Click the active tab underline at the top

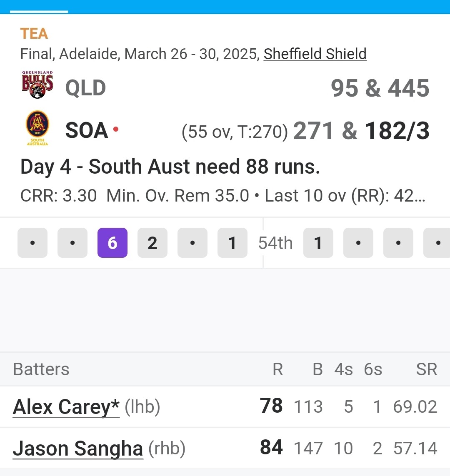pyautogui.click(x=39, y=12)
